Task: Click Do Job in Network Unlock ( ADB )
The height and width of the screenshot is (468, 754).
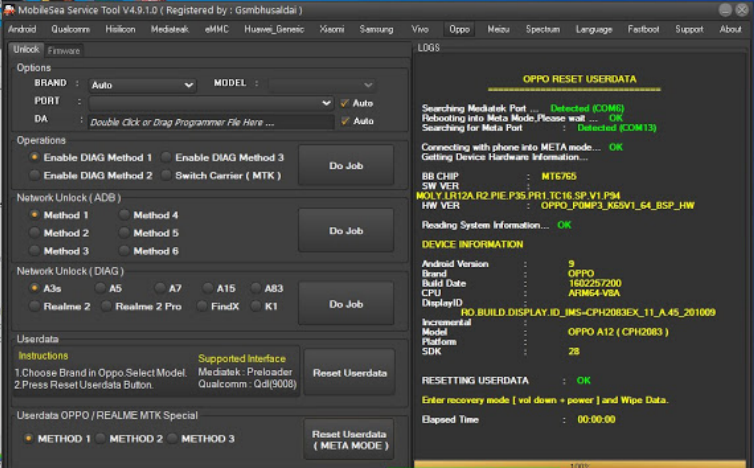Action: (x=346, y=231)
